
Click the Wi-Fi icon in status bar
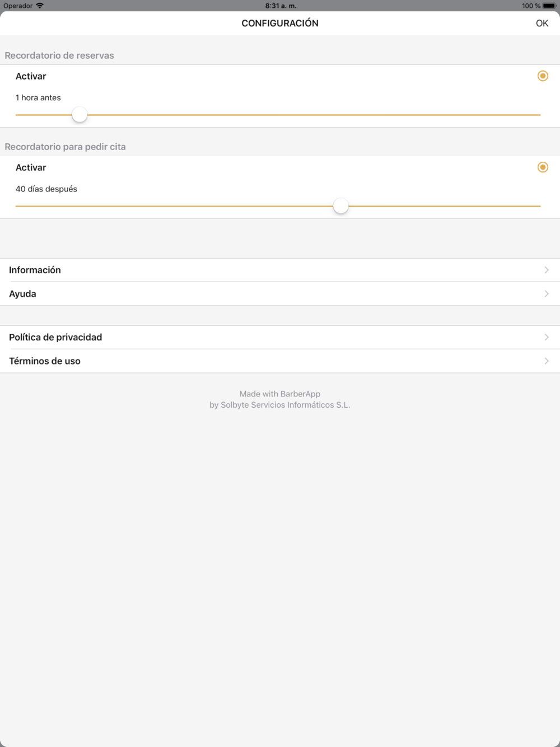[40, 6]
